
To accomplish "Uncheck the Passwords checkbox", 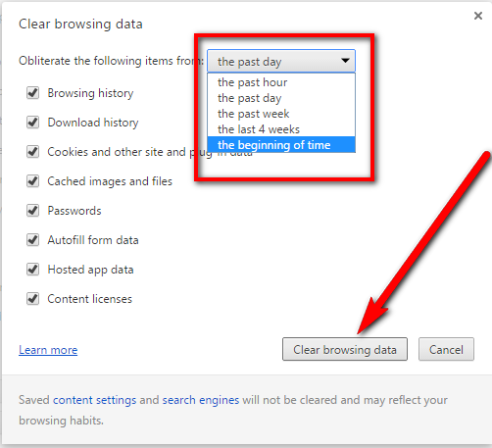I will (32, 211).
